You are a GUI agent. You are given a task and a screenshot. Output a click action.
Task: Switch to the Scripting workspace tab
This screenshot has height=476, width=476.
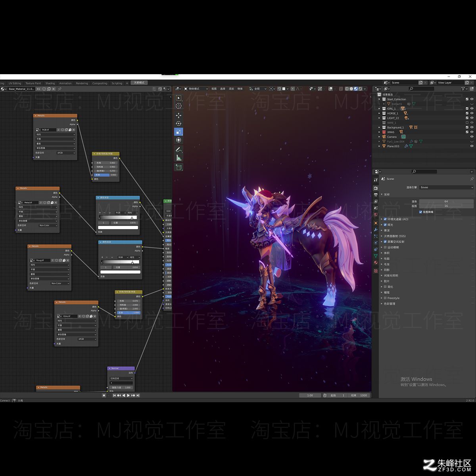click(117, 83)
